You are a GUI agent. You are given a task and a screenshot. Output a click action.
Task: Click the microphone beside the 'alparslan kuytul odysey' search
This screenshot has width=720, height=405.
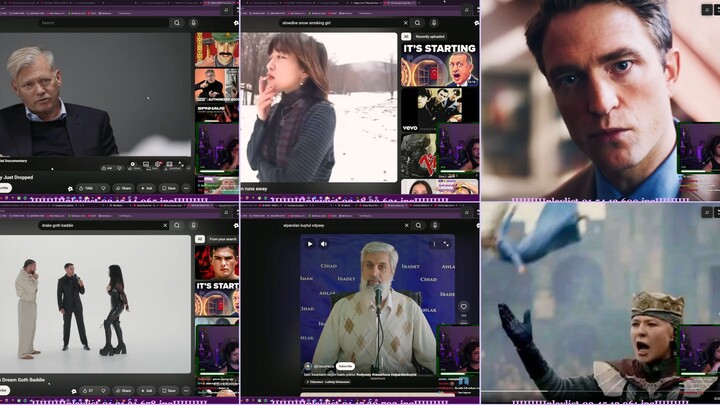pos(435,225)
